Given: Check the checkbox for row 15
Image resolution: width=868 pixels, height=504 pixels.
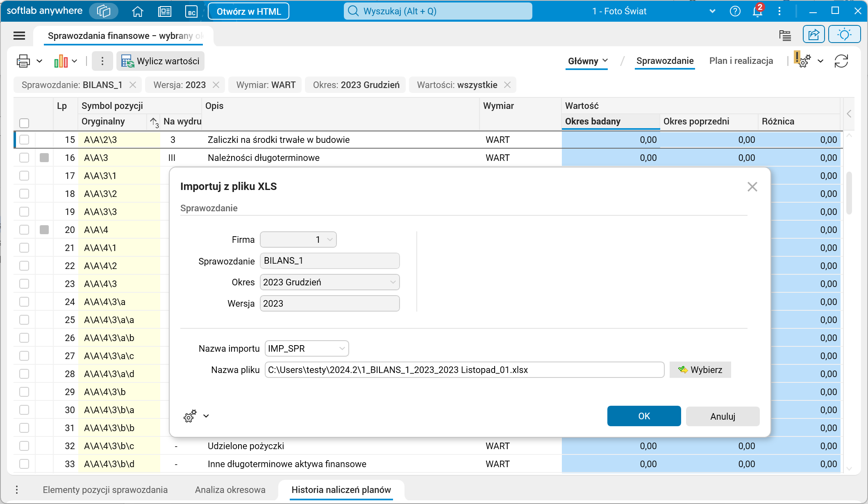Looking at the screenshot, I should [24, 140].
